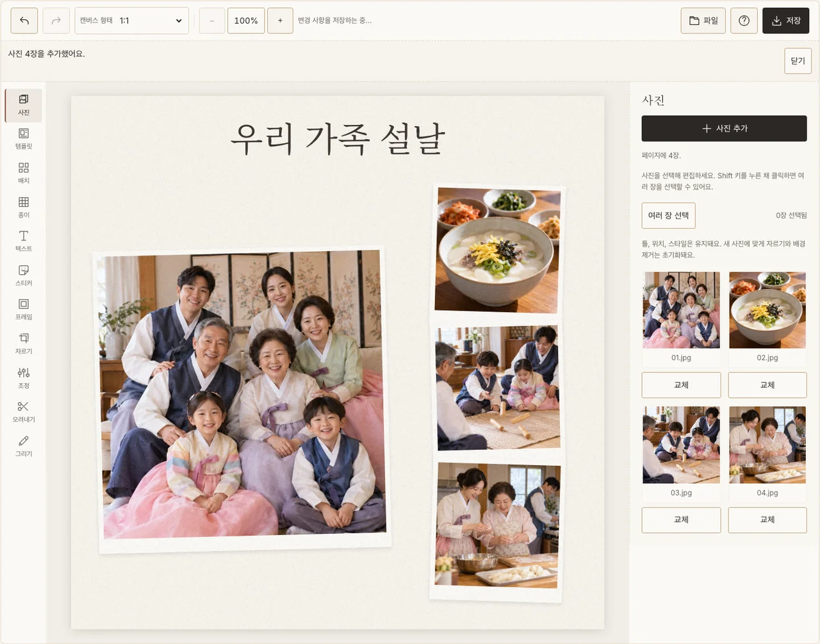This screenshot has width=820, height=644.
Task: Click the 저장 save button
Action: tap(786, 21)
